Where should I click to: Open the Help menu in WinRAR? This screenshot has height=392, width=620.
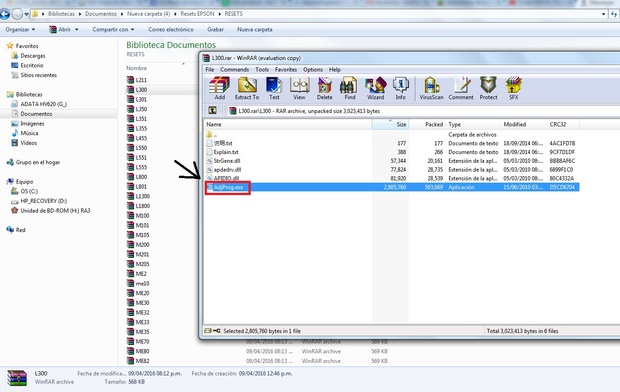(335, 70)
